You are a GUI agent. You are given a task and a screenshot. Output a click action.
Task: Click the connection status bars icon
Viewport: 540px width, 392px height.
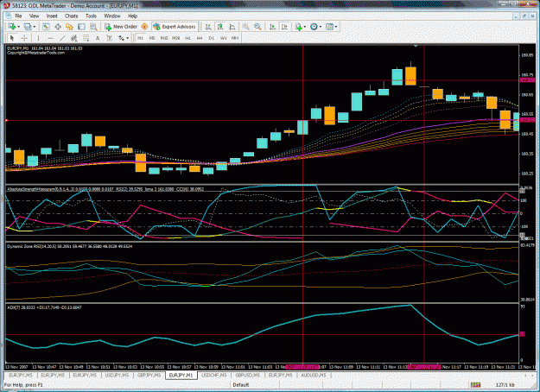475,384
